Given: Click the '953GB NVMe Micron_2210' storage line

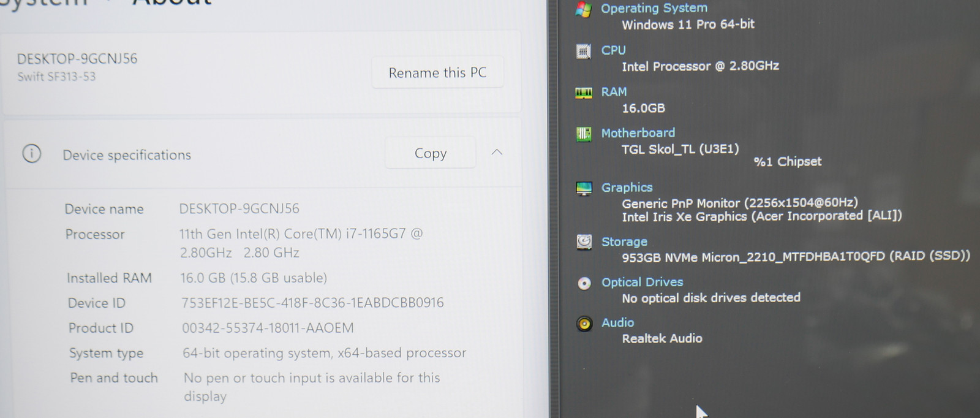Looking at the screenshot, I should [x=796, y=257].
